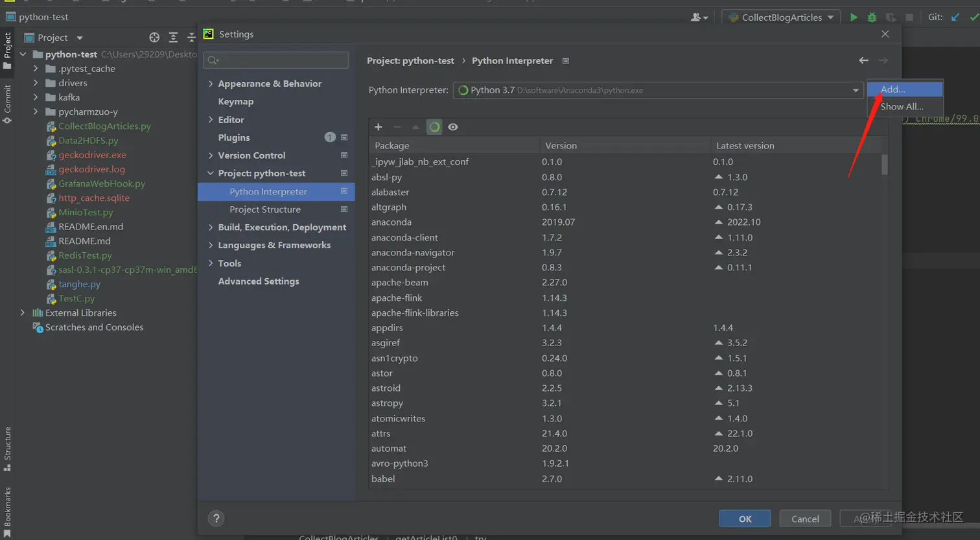Screen dimensions: 980x540
Task: Click the install package plus icon
Action: (379, 127)
